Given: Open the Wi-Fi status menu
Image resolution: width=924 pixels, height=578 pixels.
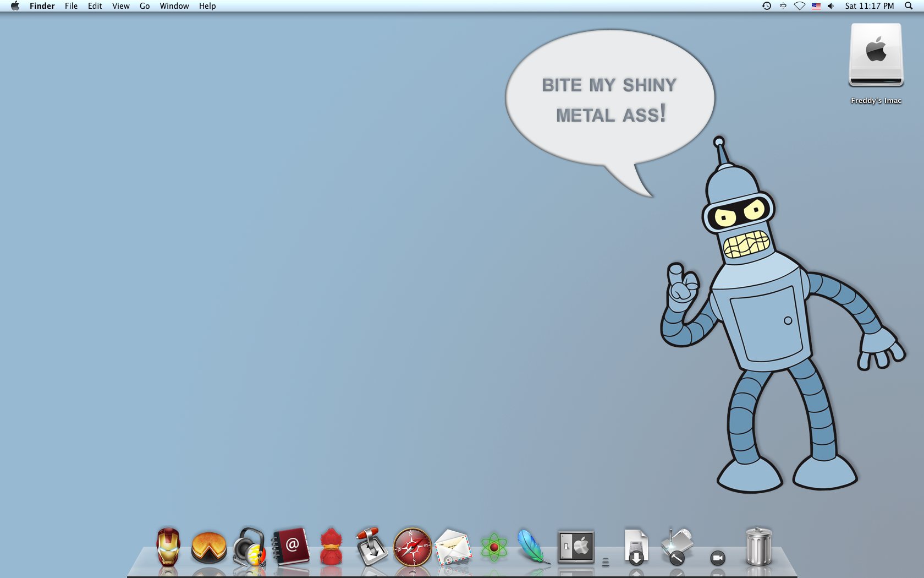Looking at the screenshot, I should 799,6.
